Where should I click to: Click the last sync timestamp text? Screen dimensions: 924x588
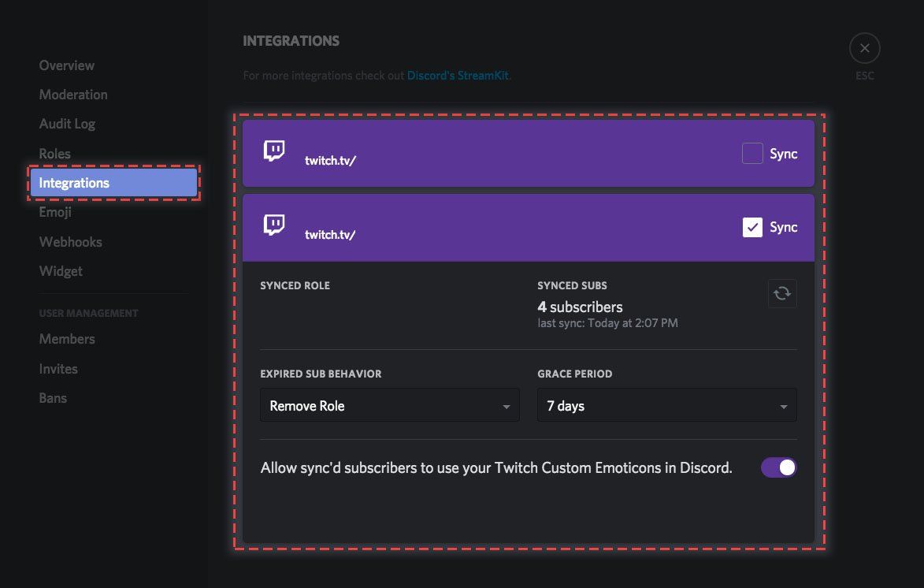(608, 322)
